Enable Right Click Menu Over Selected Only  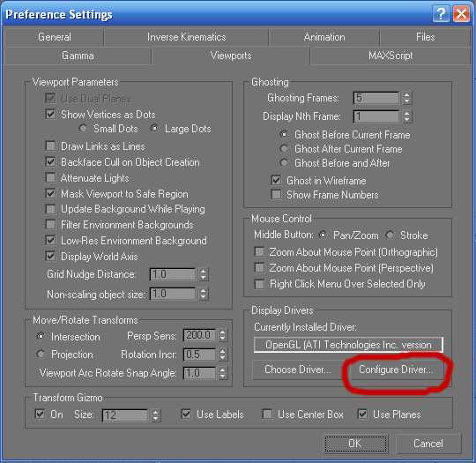pos(259,284)
